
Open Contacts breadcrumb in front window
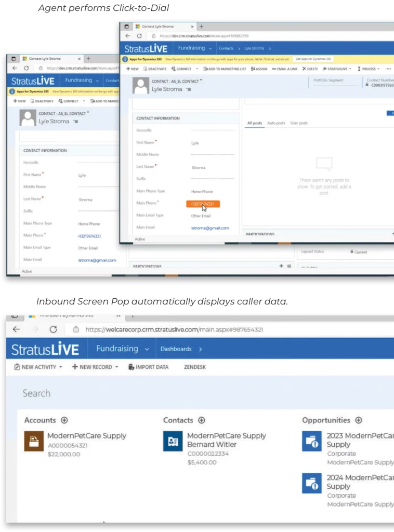pyautogui.click(x=226, y=48)
